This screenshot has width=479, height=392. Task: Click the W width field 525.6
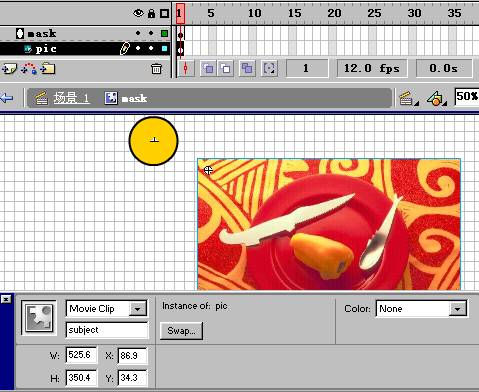[82, 355]
